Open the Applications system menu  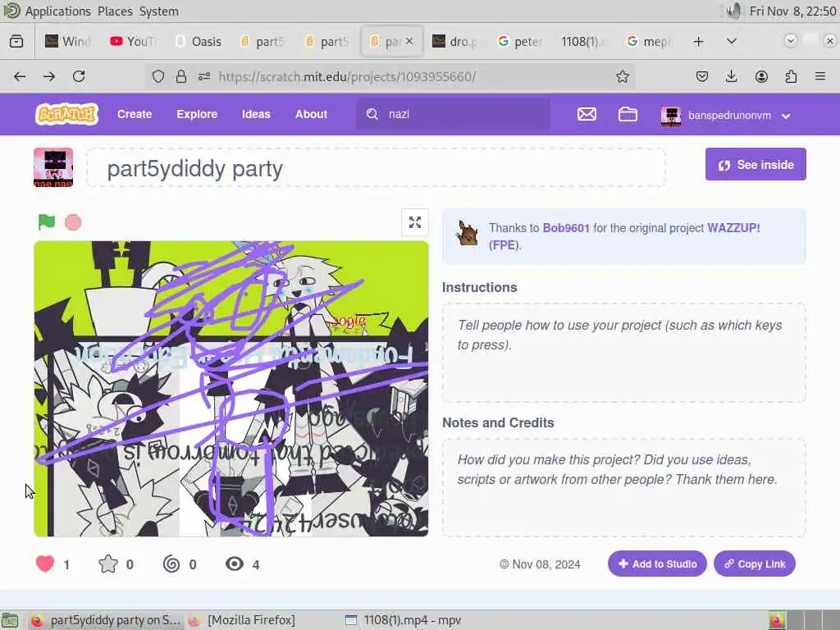pos(58,11)
